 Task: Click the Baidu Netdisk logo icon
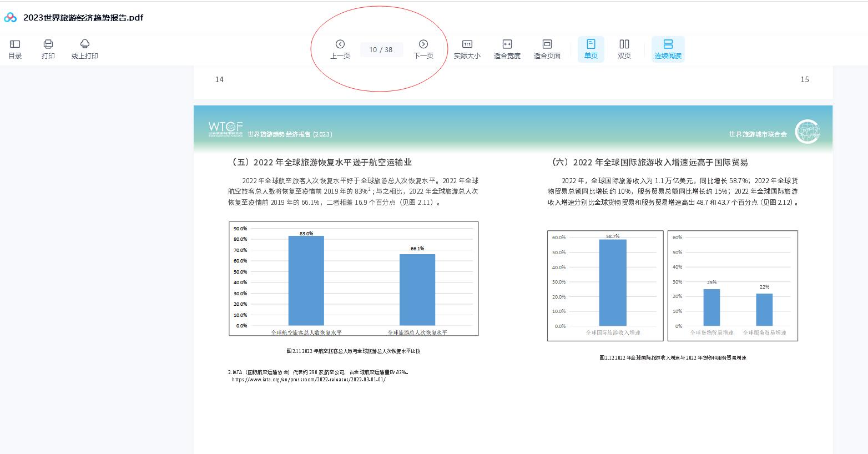[x=11, y=18]
